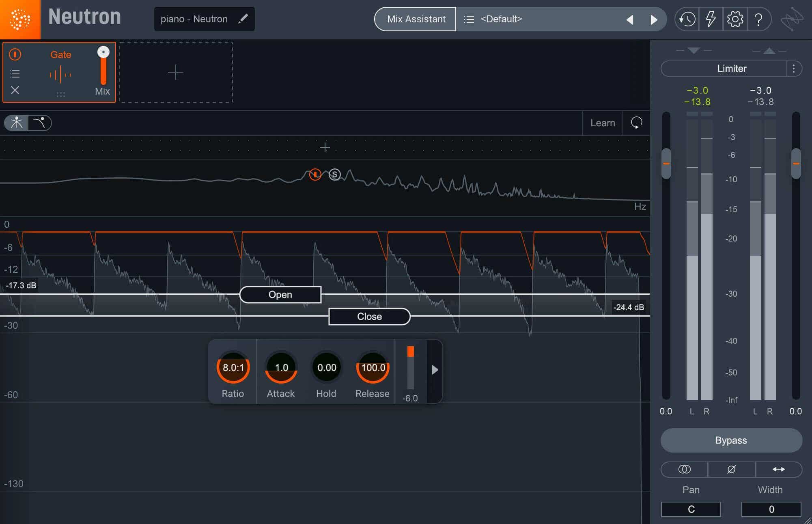
Task: Select the Close threshold handle
Action: pyautogui.click(x=369, y=316)
